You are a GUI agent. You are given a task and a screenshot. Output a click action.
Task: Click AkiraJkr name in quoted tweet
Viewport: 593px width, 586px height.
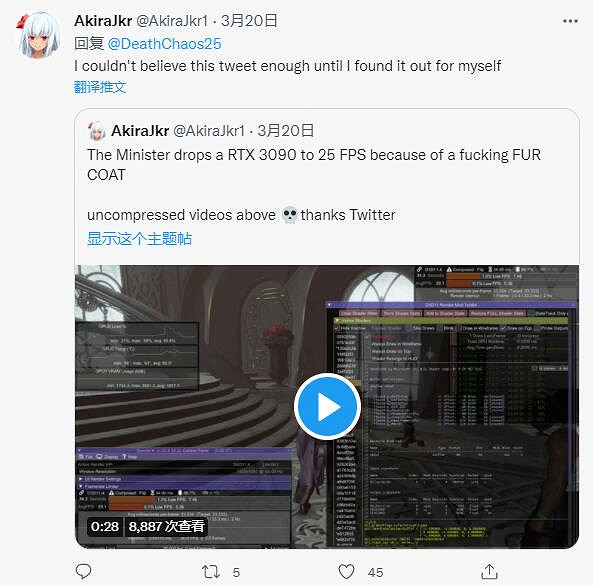[140, 131]
